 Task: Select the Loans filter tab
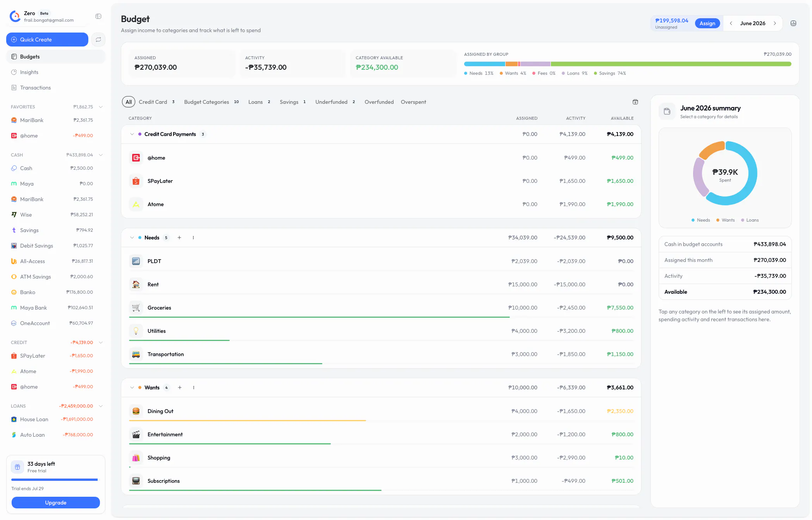click(260, 102)
